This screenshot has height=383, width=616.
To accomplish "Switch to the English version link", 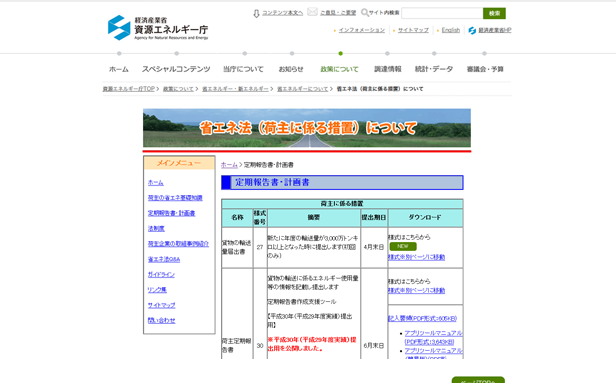I will click(451, 30).
